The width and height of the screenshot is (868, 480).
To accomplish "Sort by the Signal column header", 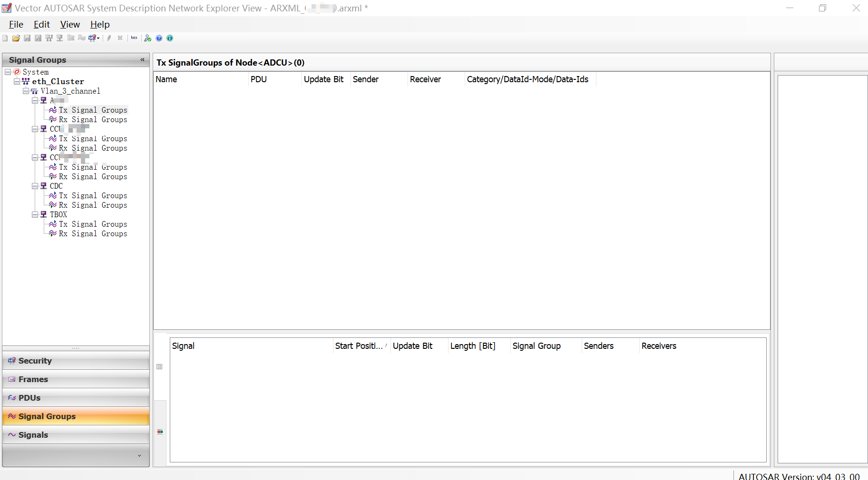I will tap(252, 346).
